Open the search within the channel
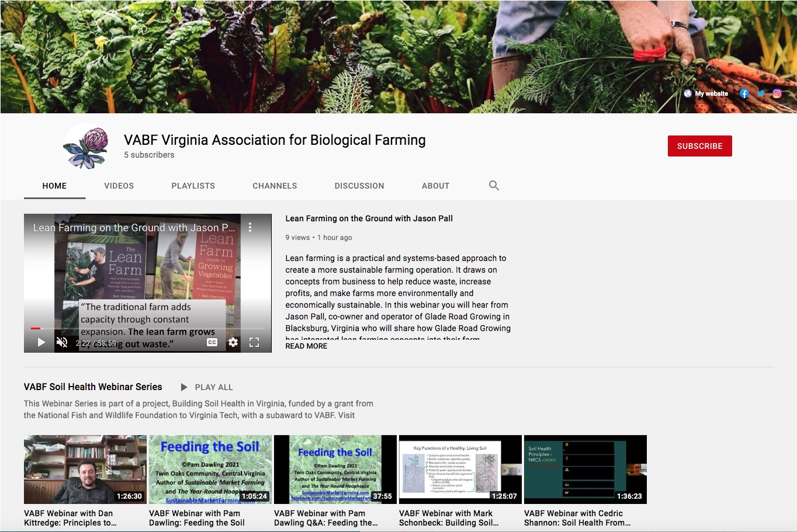 coord(494,185)
